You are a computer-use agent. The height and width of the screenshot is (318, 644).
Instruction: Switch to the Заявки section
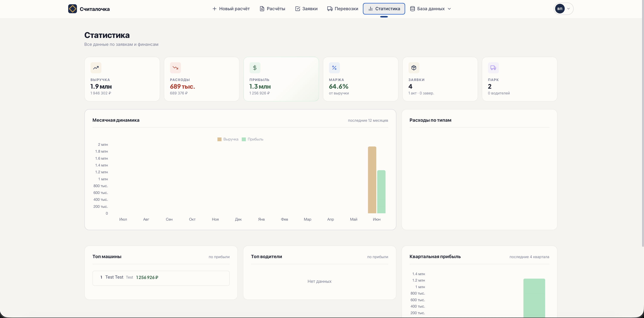point(306,9)
